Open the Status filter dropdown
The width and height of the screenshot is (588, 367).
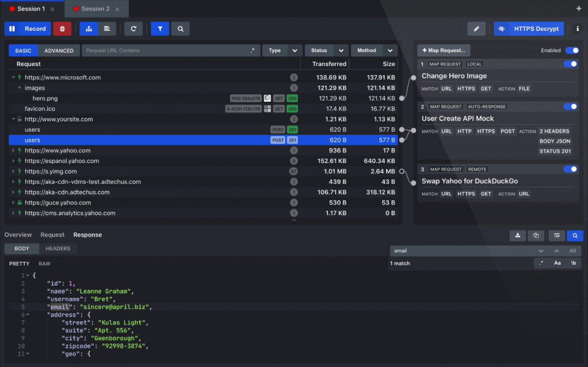click(327, 50)
